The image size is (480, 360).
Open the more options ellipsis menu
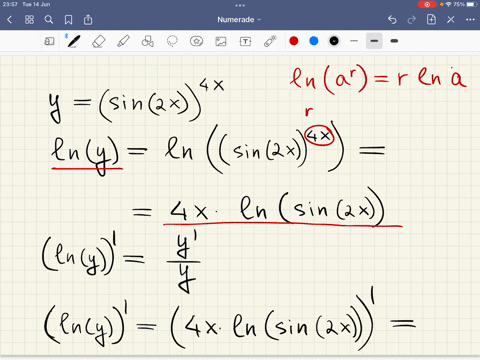(470, 20)
